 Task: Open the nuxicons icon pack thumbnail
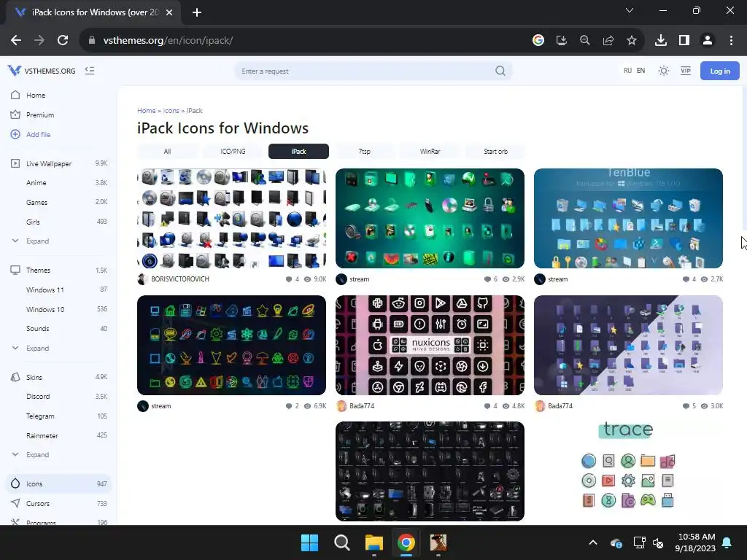tap(430, 345)
